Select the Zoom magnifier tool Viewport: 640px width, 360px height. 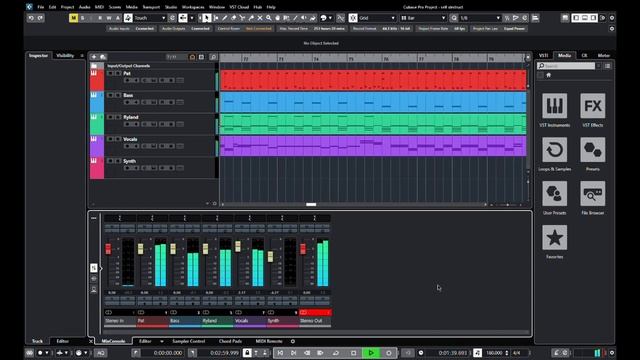pos(269,18)
